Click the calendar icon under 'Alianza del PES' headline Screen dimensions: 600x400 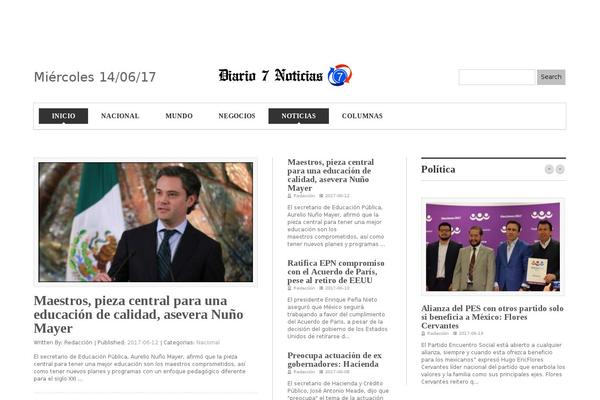pyautogui.click(x=455, y=333)
